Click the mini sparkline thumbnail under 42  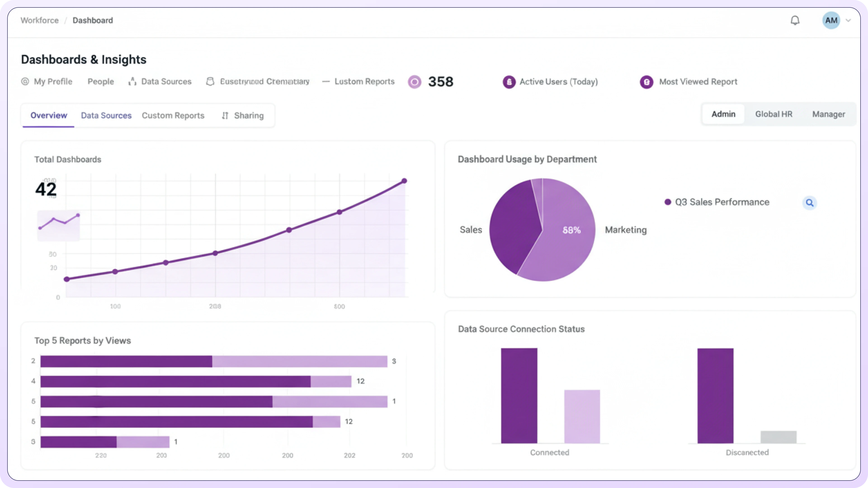click(x=59, y=225)
